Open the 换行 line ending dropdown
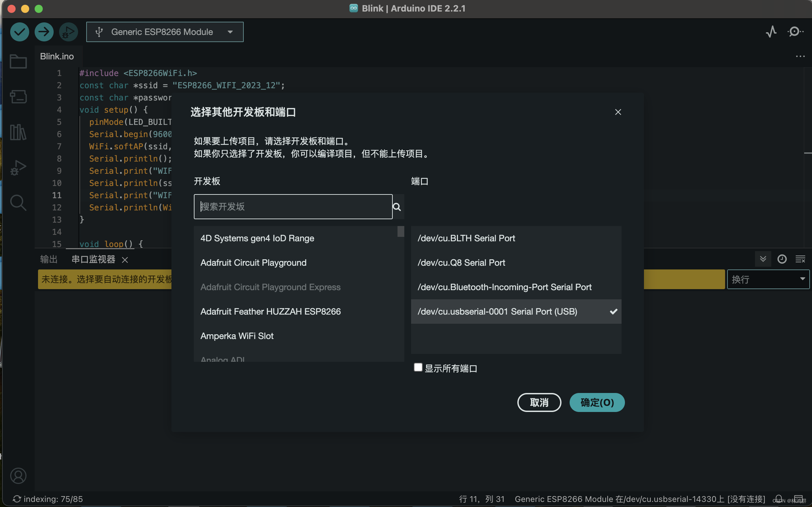Viewport: 812px width, 507px height. [x=768, y=279]
